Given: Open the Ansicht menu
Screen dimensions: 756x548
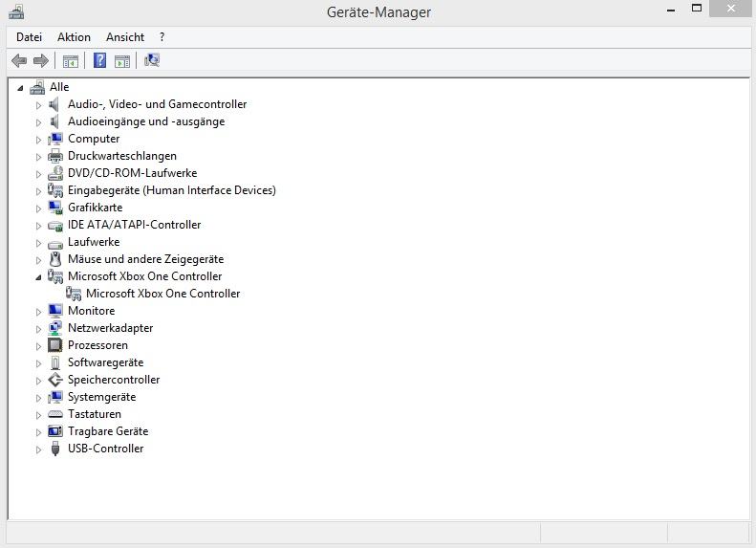Looking at the screenshot, I should pos(125,37).
